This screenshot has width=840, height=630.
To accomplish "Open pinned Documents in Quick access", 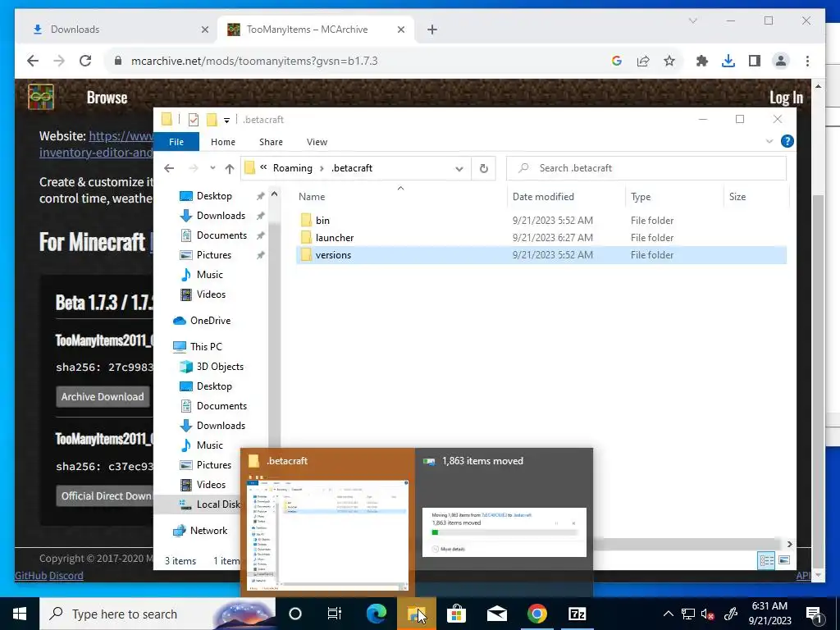I will pos(221,235).
